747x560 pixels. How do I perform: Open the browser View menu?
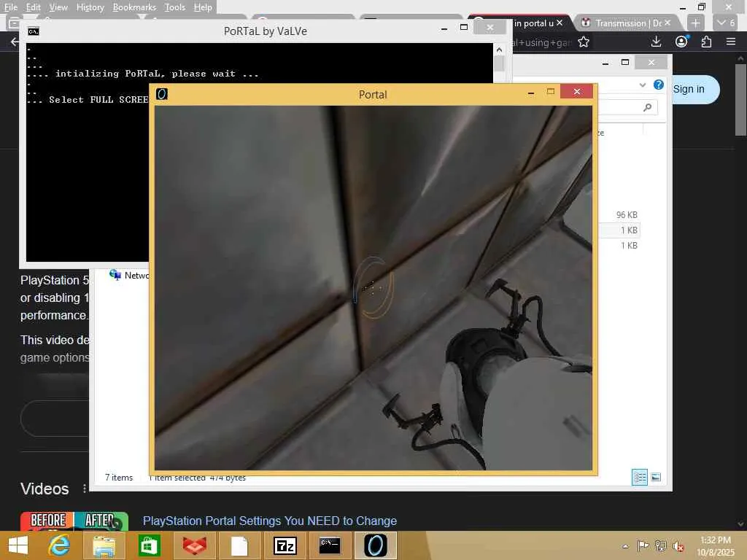point(58,7)
